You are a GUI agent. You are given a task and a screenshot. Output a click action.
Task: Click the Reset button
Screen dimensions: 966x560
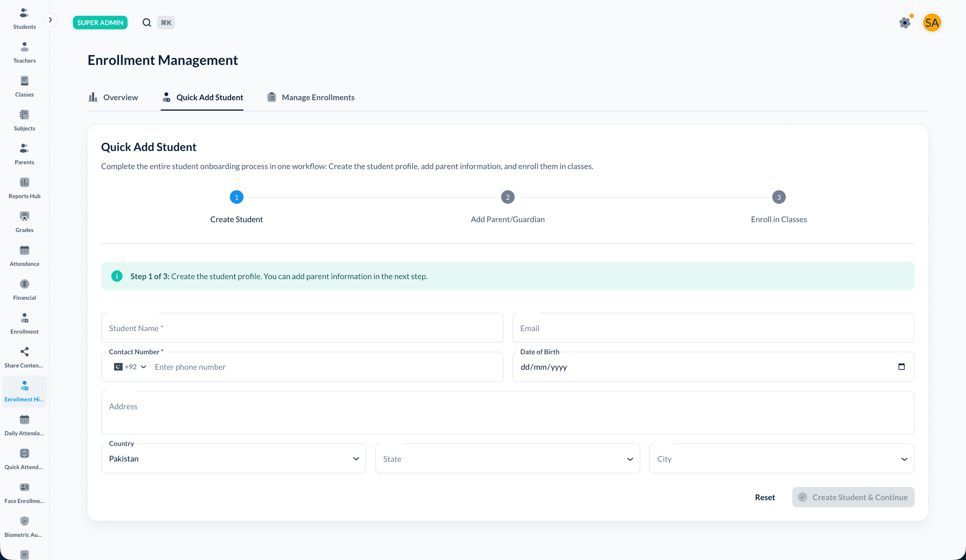pyautogui.click(x=765, y=497)
